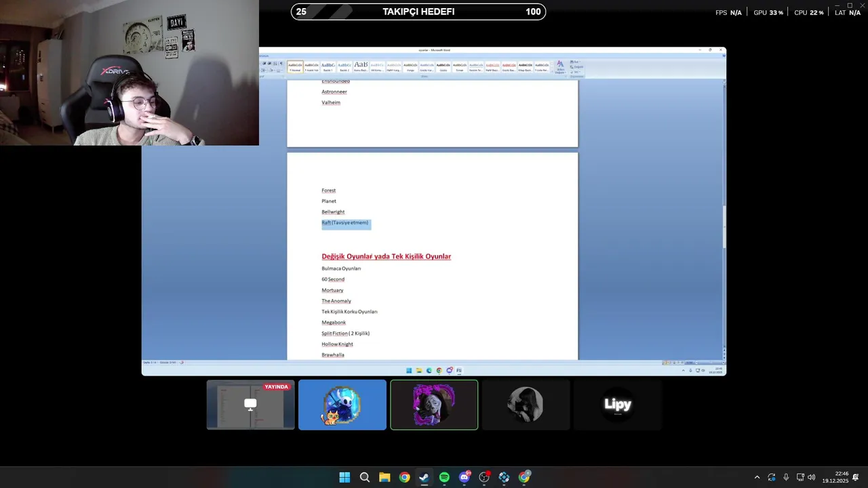Open the Windows Start menu
Viewport: 868px width, 488px height.
point(344,477)
